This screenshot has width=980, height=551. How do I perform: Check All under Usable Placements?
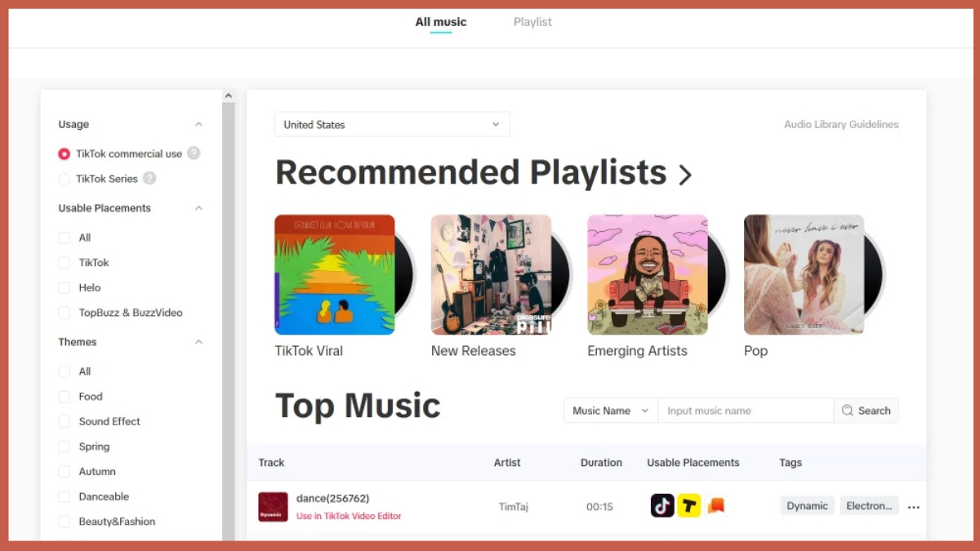pos(65,238)
